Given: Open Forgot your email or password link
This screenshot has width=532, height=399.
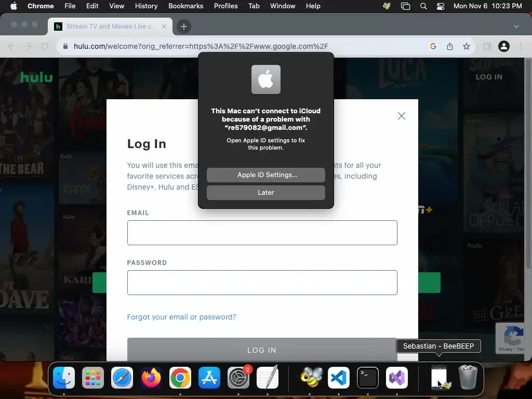Looking at the screenshot, I should tap(181, 317).
